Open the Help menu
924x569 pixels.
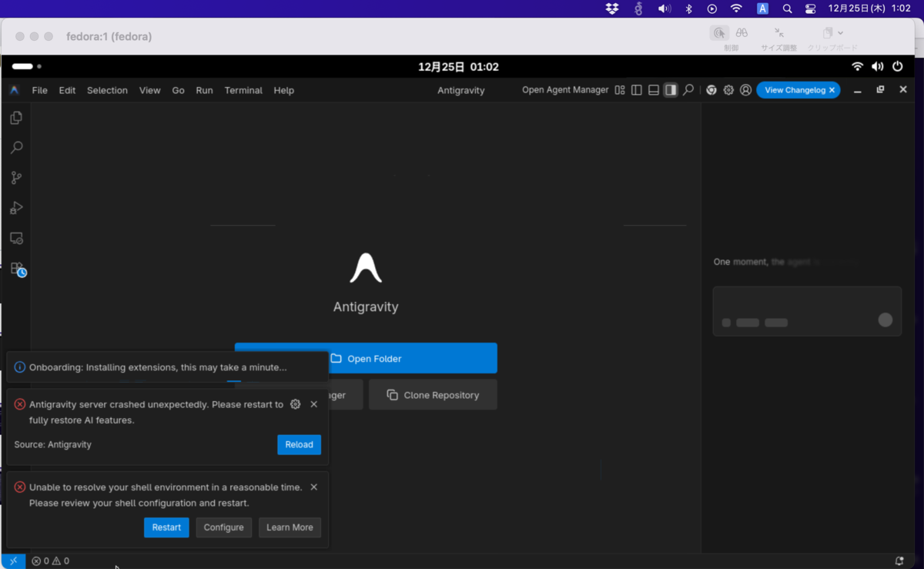[x=284, y=90]
